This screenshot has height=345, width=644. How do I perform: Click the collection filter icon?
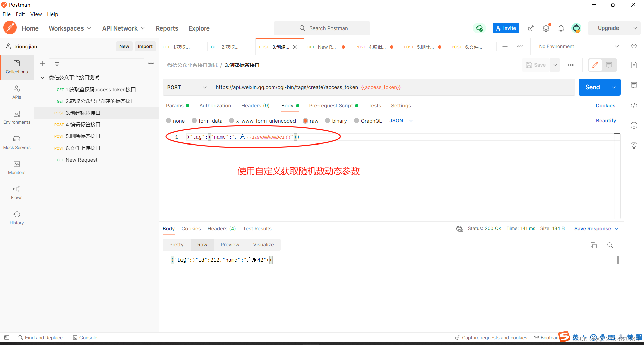(x=57, y=63)
